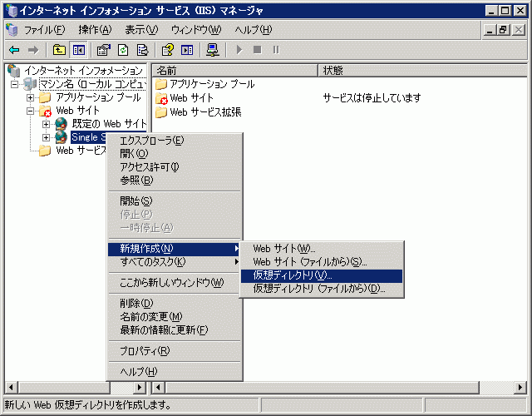
Task: Click the action pane toggle icon
Action: (x=187, y=50)
